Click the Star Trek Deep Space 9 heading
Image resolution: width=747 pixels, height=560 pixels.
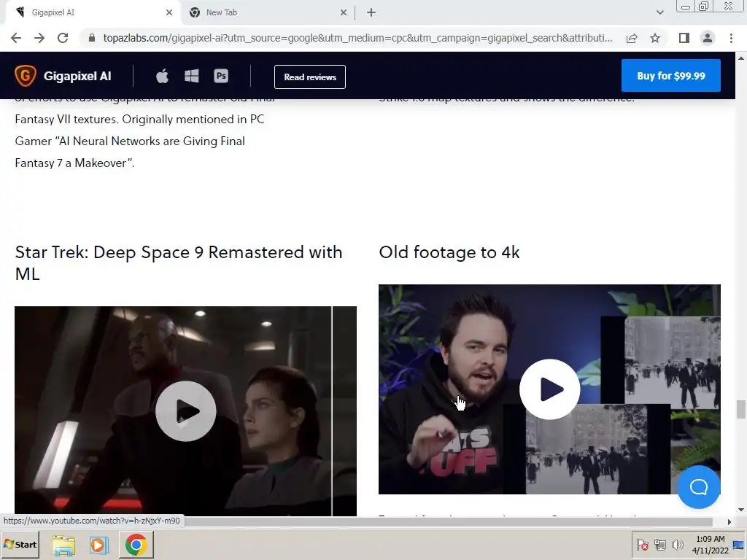point(179,262)
